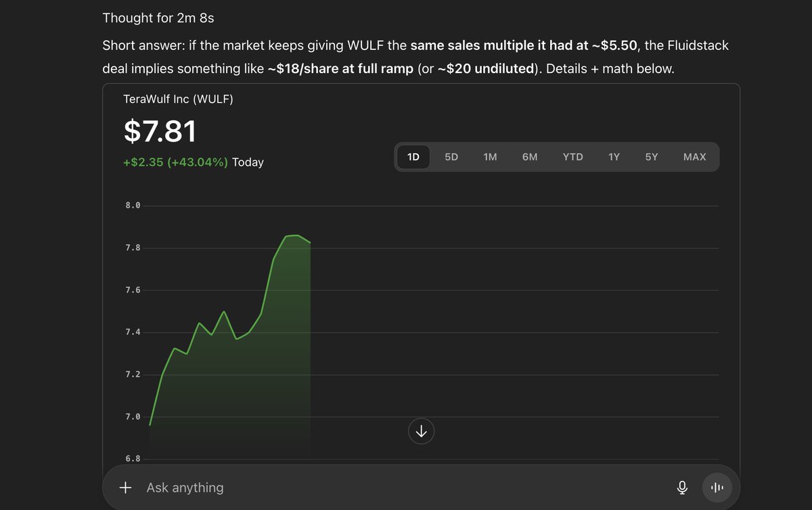812x510 pixels.
Task: Click the $7.81 stock price
Action: click(x=160, y=131)
